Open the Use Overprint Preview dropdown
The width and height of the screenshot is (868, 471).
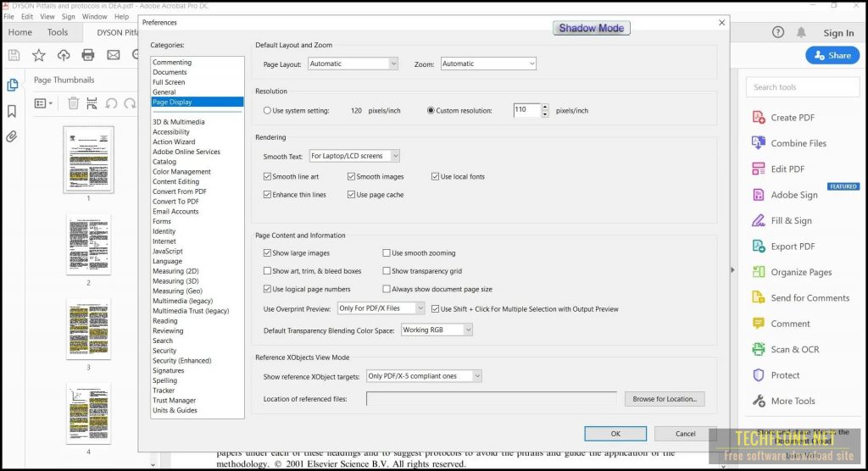(x=381, y=308)
